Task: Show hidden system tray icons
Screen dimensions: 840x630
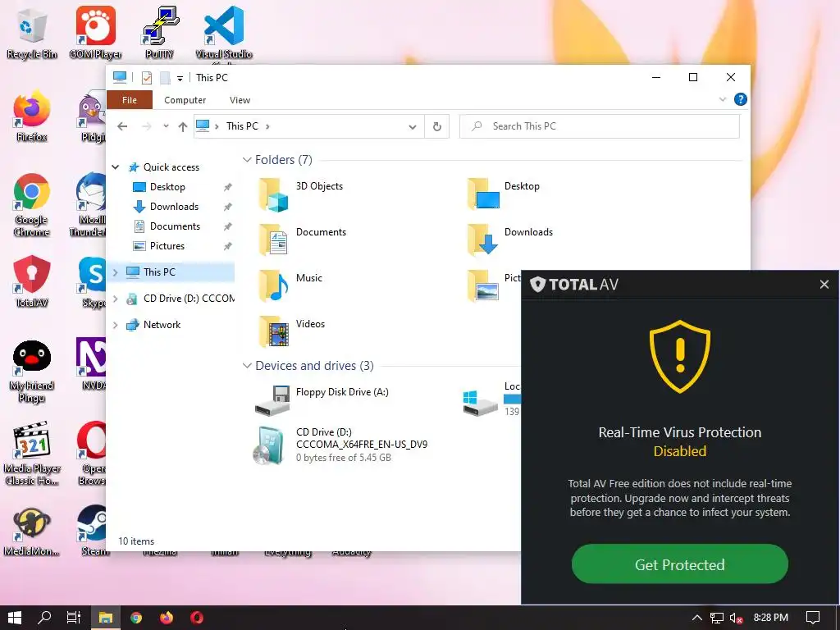Action: coord(697,618)
